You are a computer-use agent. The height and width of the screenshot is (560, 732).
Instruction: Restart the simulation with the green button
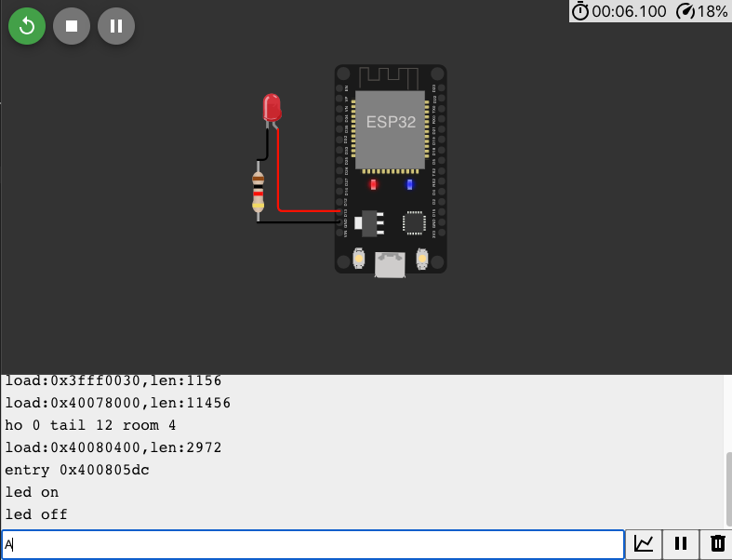point(27,26)
